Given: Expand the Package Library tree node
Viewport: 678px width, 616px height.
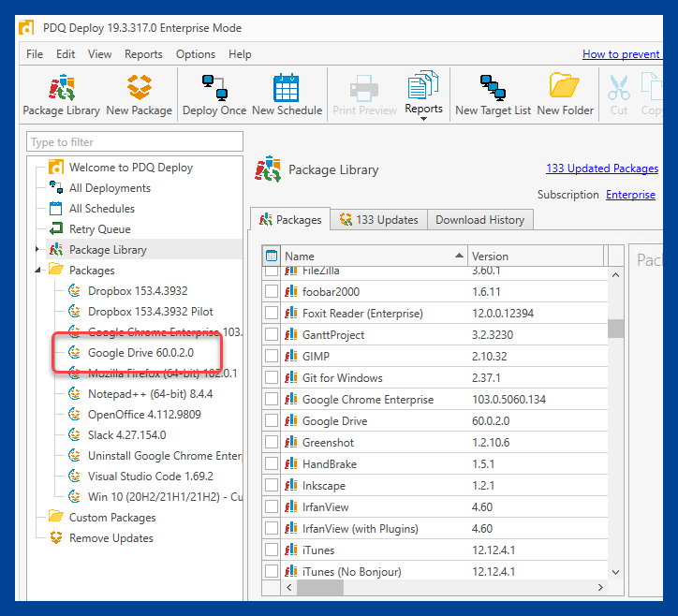Looking at the screenshot, I should pos(37,249).
